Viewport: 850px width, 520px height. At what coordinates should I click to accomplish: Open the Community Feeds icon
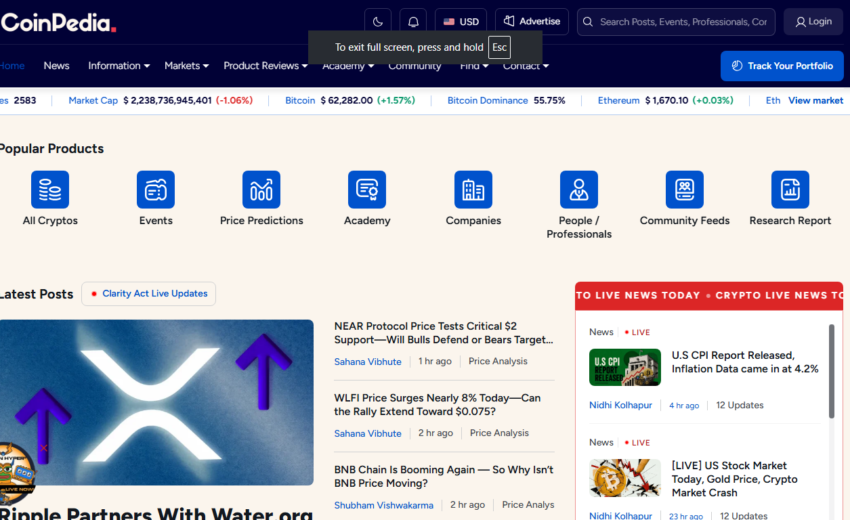tap(685, 189)
